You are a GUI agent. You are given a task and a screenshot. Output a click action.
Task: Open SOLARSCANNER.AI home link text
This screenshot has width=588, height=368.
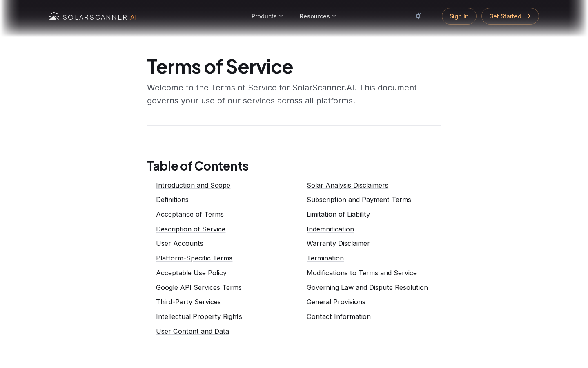point(100,17)
